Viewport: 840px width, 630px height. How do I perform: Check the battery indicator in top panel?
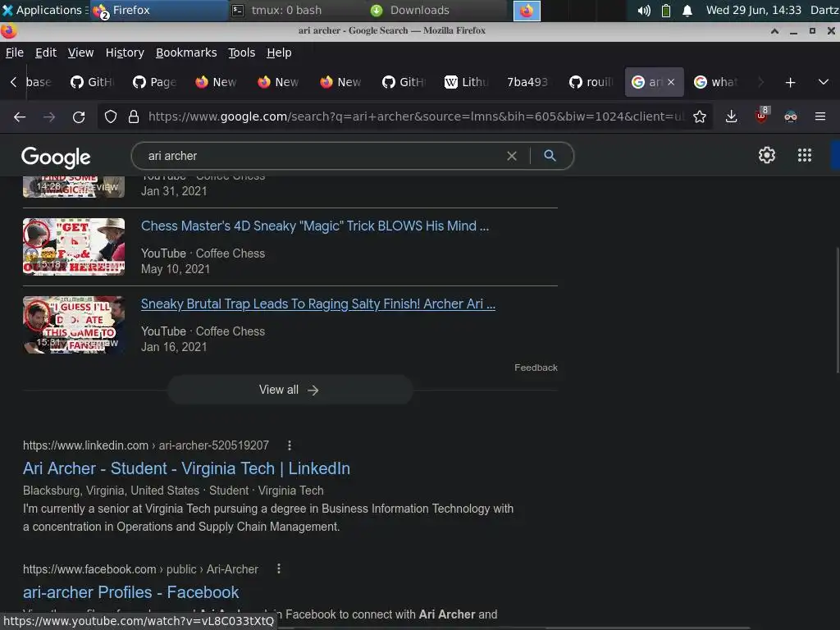point(666,10)
